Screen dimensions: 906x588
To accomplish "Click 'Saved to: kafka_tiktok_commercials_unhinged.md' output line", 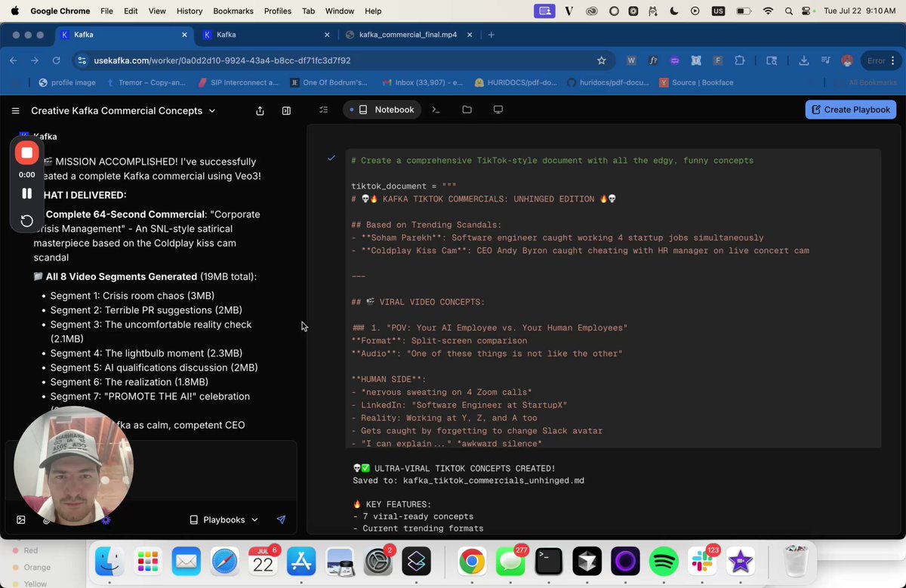I will (x=468, y=480).
